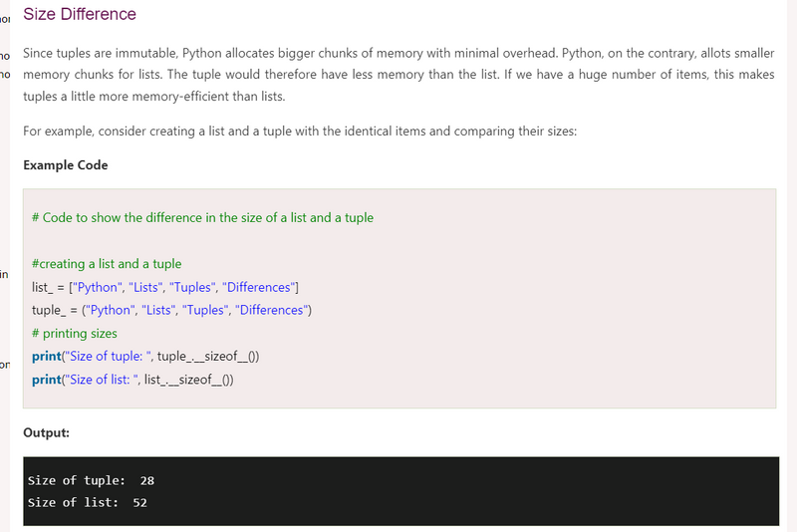Click the "Output:" bold label
This screenshot has height=532, width=797.
pyautogui.click(x=46, y=433)
